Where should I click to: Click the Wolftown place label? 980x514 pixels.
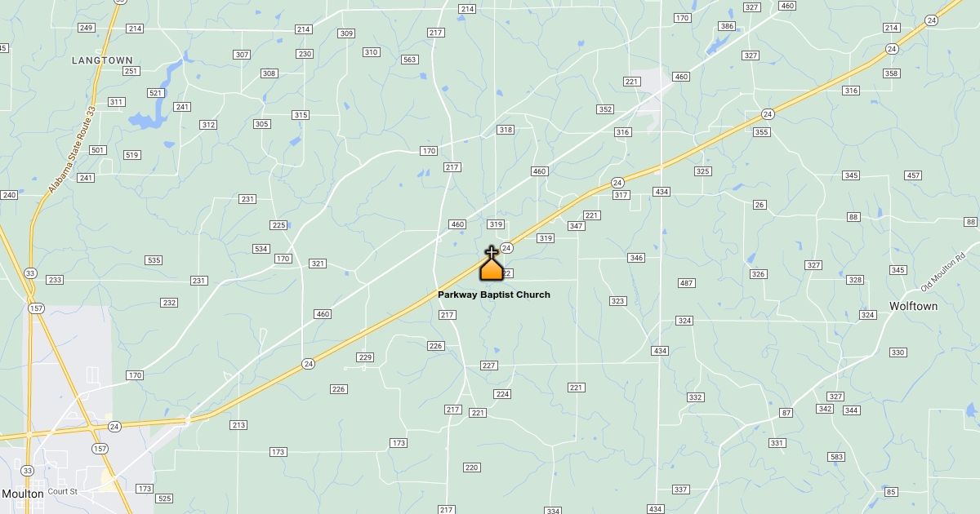coord(913,306)
